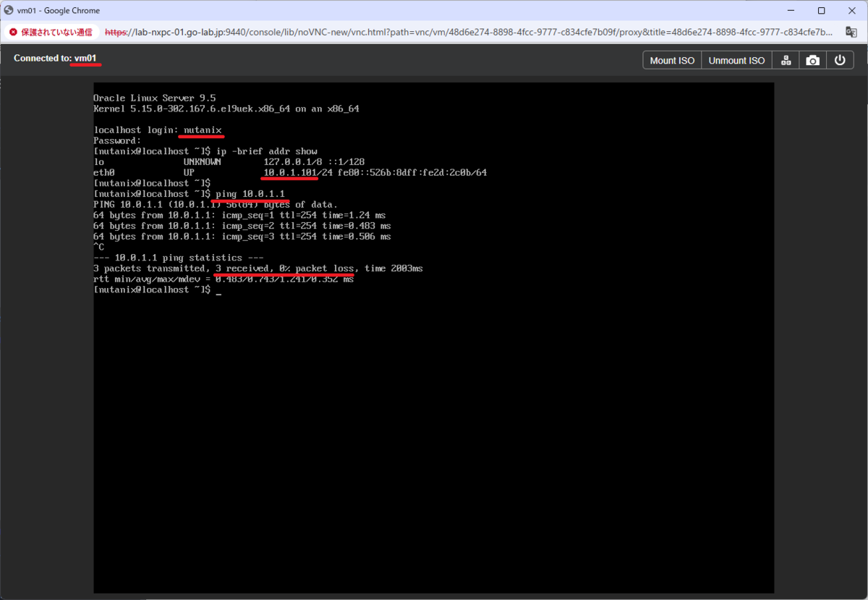Click the 'Oracle Linux Server 9.5' line
Image resolution: width=868 pixels, height=600 pixels.
click(x=154, y=98)
